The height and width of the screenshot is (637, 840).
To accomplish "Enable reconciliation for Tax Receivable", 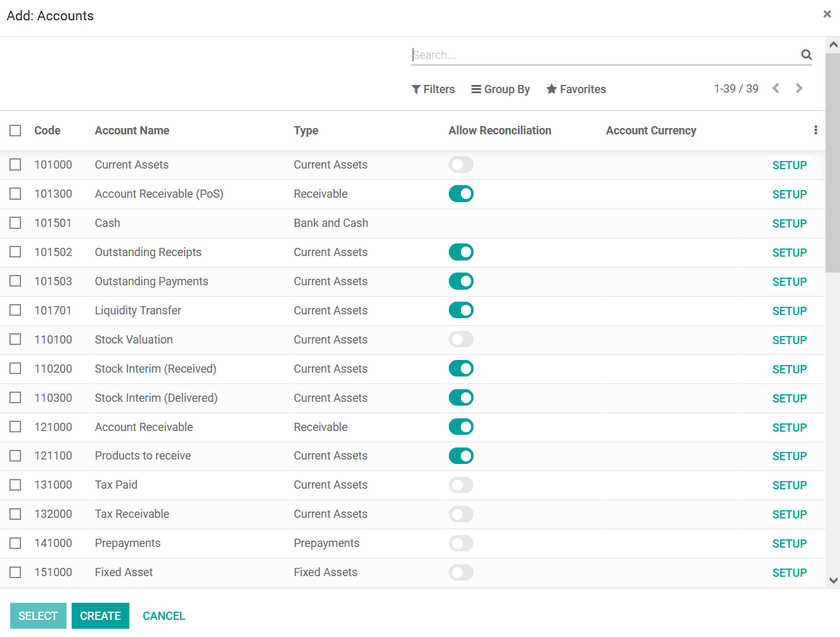I will pos(461,514).
